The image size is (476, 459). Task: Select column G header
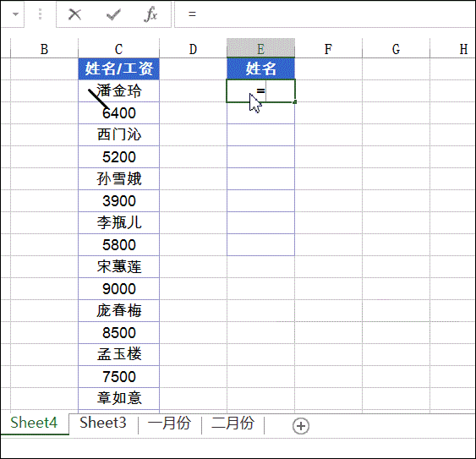(397, 48)
